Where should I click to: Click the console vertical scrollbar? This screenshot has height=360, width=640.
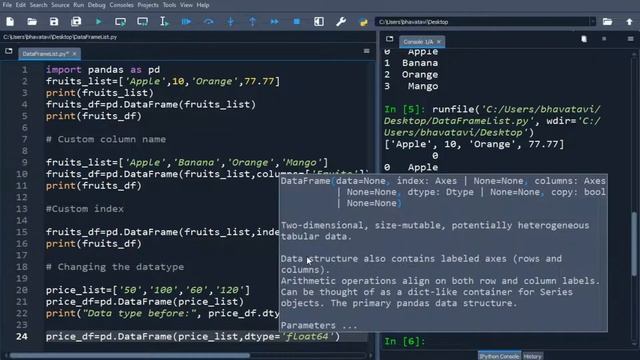(634, 245)
